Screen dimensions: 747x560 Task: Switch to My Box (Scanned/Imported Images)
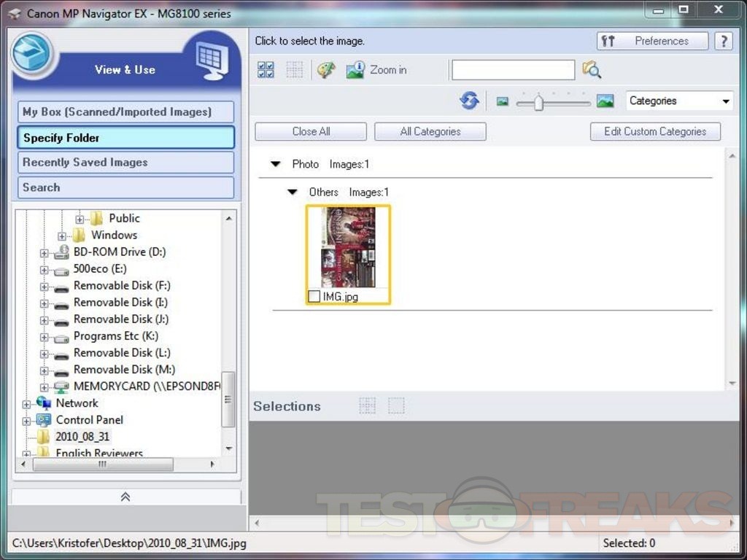(x=125, y=112)
